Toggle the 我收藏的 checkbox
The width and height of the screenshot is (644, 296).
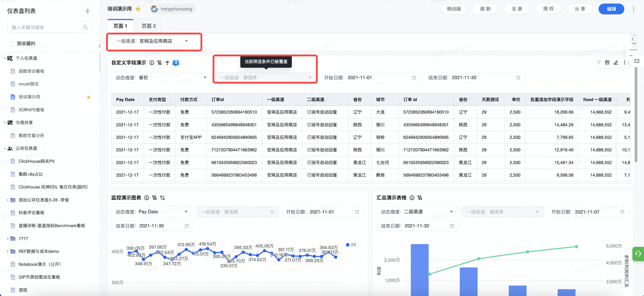(11, 43)
